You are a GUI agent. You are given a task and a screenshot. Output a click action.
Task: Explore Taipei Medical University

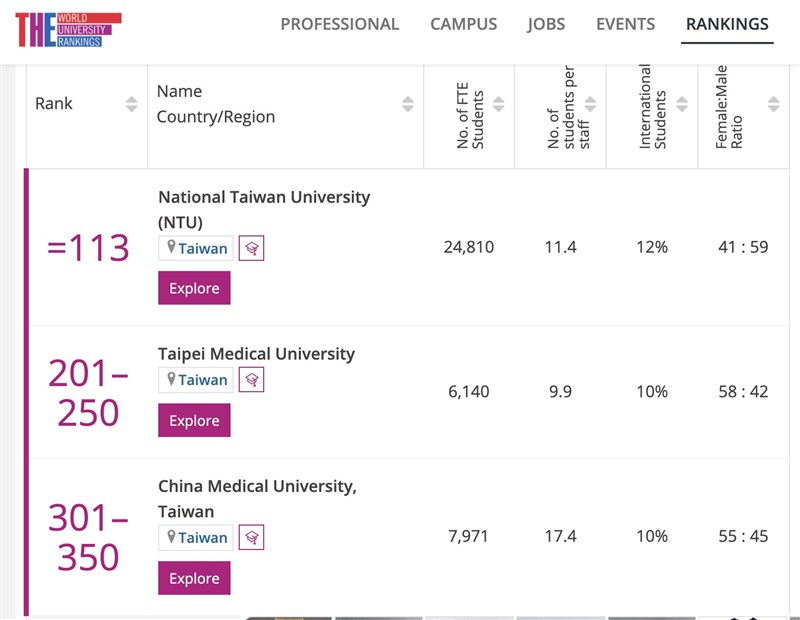[194, 420]
